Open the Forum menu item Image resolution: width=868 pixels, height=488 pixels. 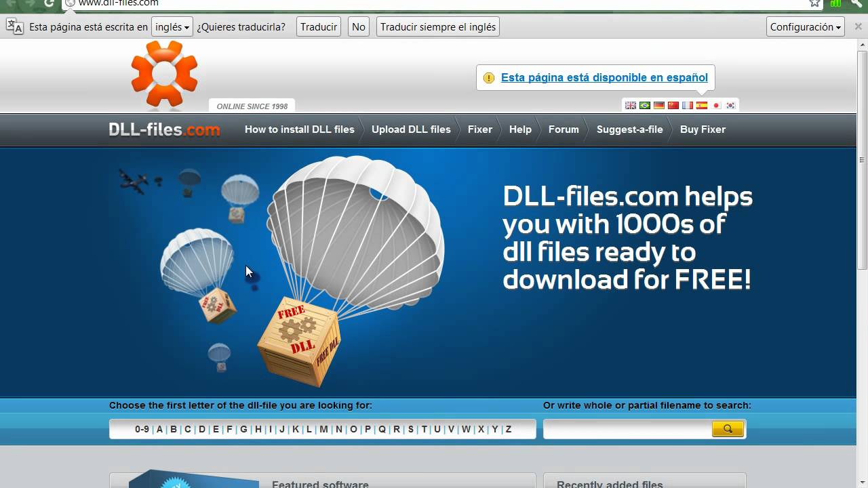pyautogui.click(x=564, y=129)
